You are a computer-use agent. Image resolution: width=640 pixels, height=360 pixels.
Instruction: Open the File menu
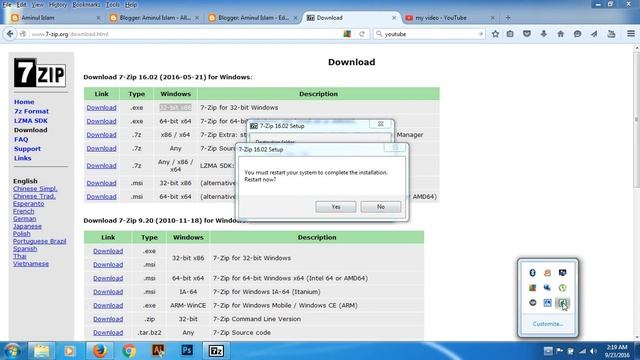(7, 5)
